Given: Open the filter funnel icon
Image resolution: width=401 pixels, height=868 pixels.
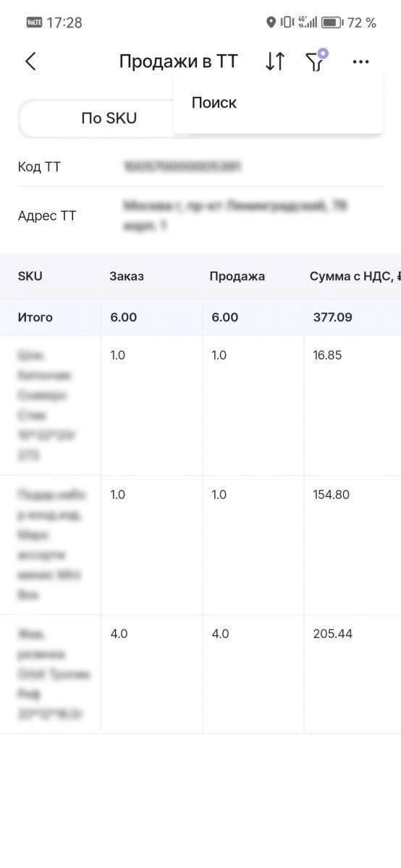Looking at the screenshot, I should 316,61.
